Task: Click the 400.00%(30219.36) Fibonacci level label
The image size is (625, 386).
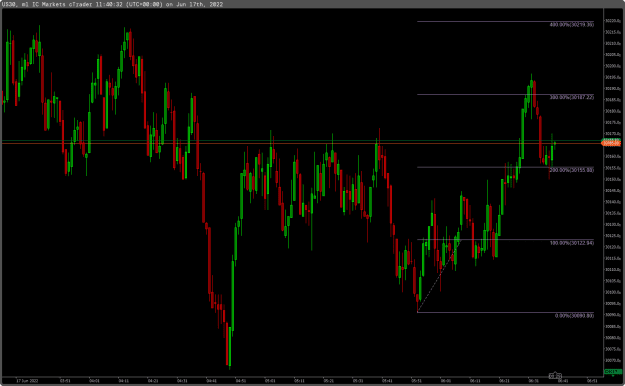Action: click(572, 25)
